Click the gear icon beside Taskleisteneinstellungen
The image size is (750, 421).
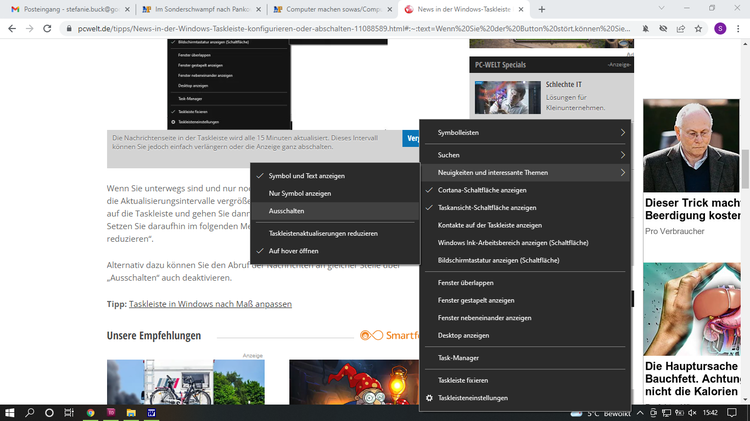(429, 398)
